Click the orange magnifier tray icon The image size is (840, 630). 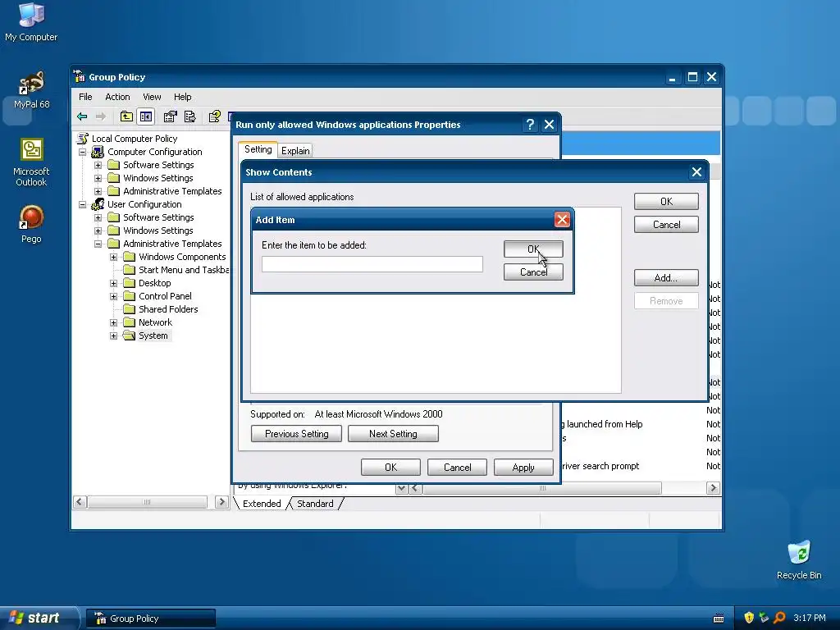pyautogui.click(x=779, y=618)
